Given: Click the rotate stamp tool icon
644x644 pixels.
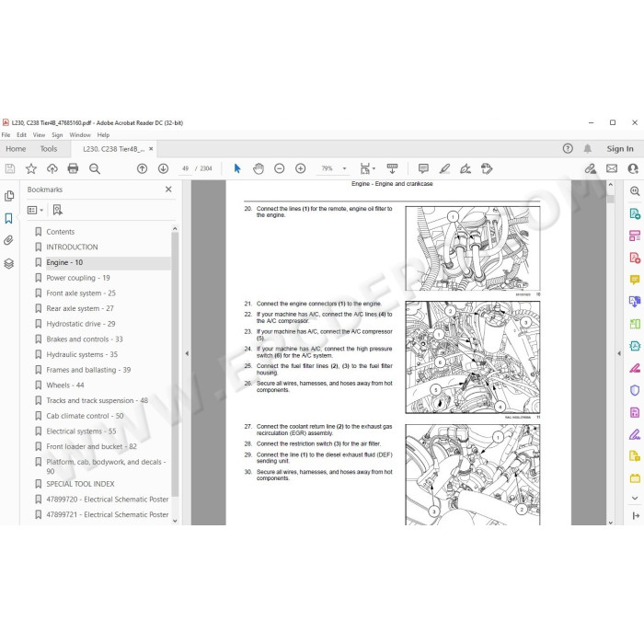Looking at the screenshot, I should click(x=487, y=168).
